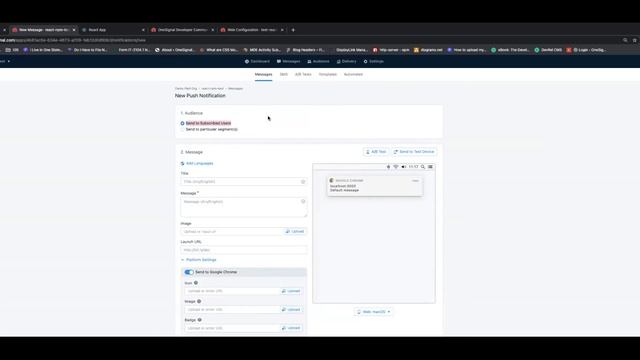Image resolution: width=640 pixels, height=360 pixels.
Task: Focus the Chrome Icon URL input field
Action: point(232,291)
